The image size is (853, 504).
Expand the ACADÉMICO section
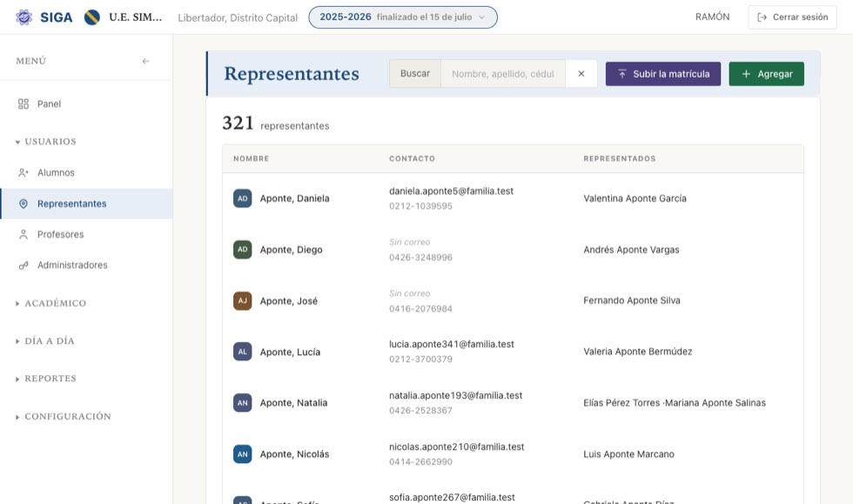(51, 303)
